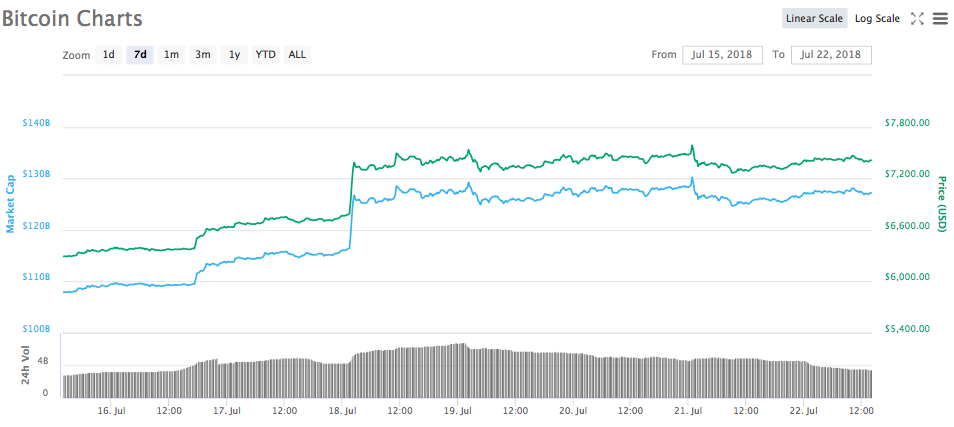The image size is (954, 427).
Task: Click the Zoom label text
Action: pyautogui.click(x=76, y=55)
